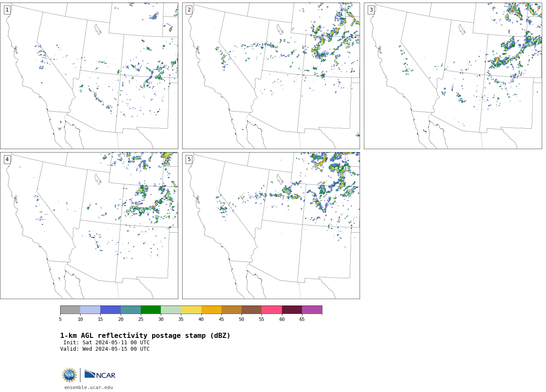Click the panel number 5 label box

[189, 159]
